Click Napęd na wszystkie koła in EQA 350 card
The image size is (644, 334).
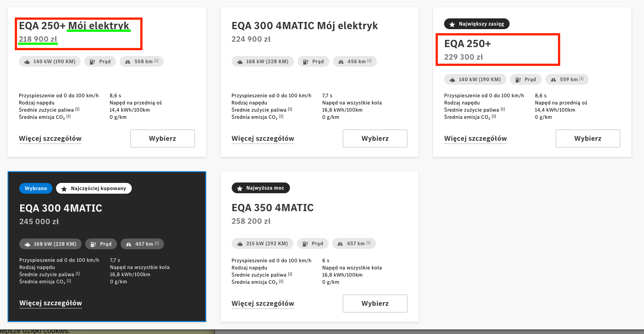click(352, 268)
